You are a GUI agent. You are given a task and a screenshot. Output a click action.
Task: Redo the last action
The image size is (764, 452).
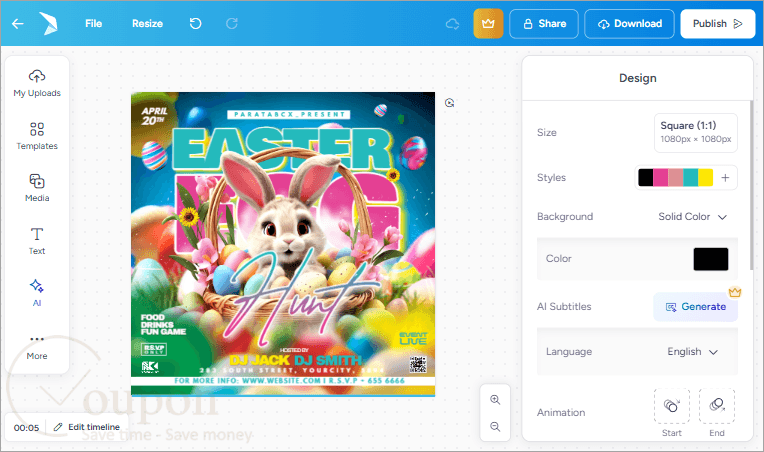pyautogui.click(x=232, y=23)
